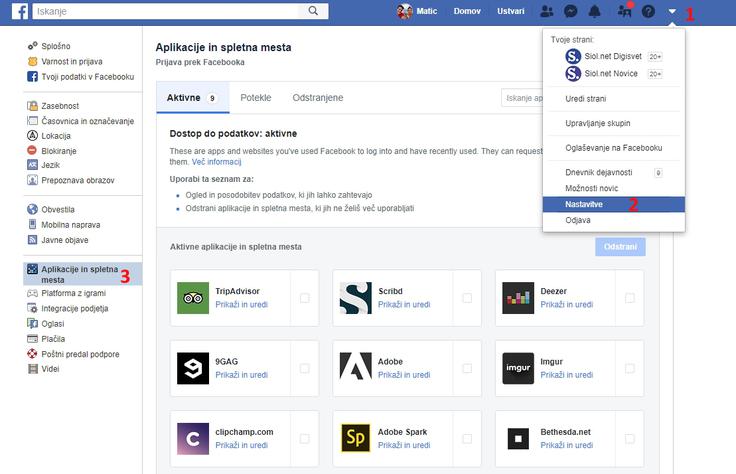736x474 pixels.
Task: Choose Oglaševanje na Facebooku menu entry
Action: [613, 148]
